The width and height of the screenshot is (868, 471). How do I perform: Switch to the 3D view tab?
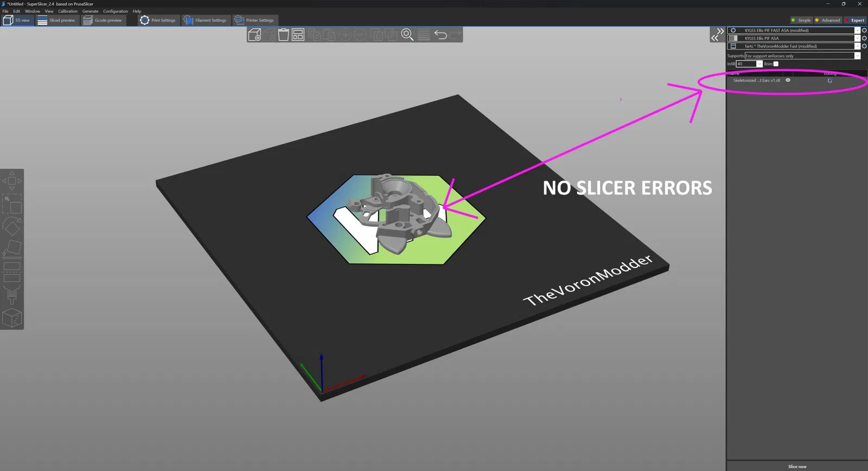(x=17, y=20)
